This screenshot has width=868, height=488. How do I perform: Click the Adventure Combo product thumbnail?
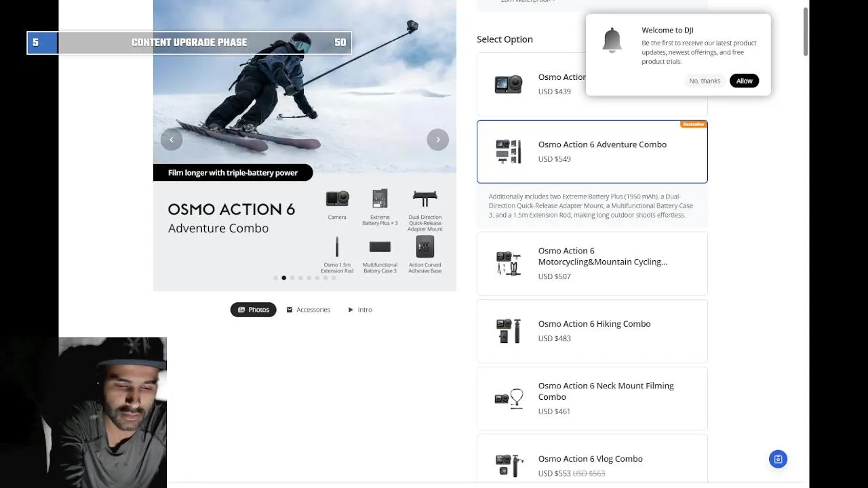509,152
